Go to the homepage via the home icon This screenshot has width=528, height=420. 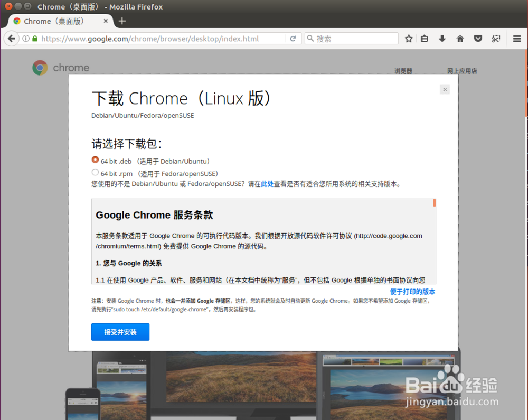(x=460, y=38)
